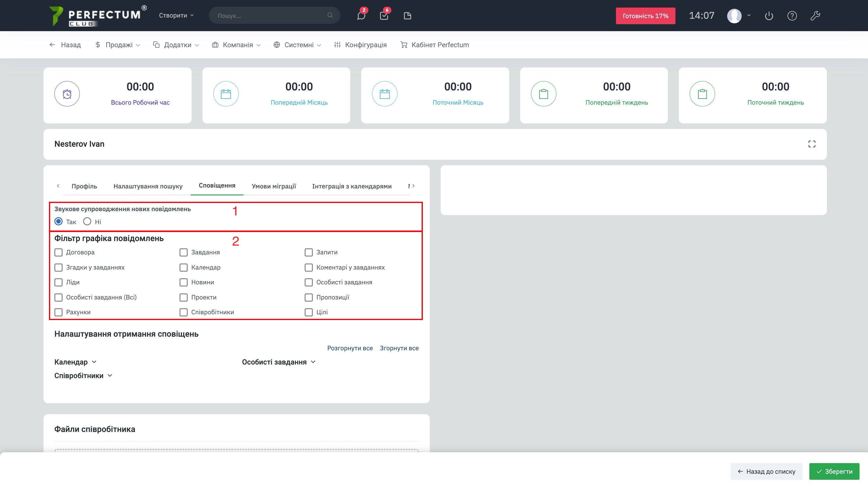Check the Календар filter checkbox
868x484 pixels.
184,267
